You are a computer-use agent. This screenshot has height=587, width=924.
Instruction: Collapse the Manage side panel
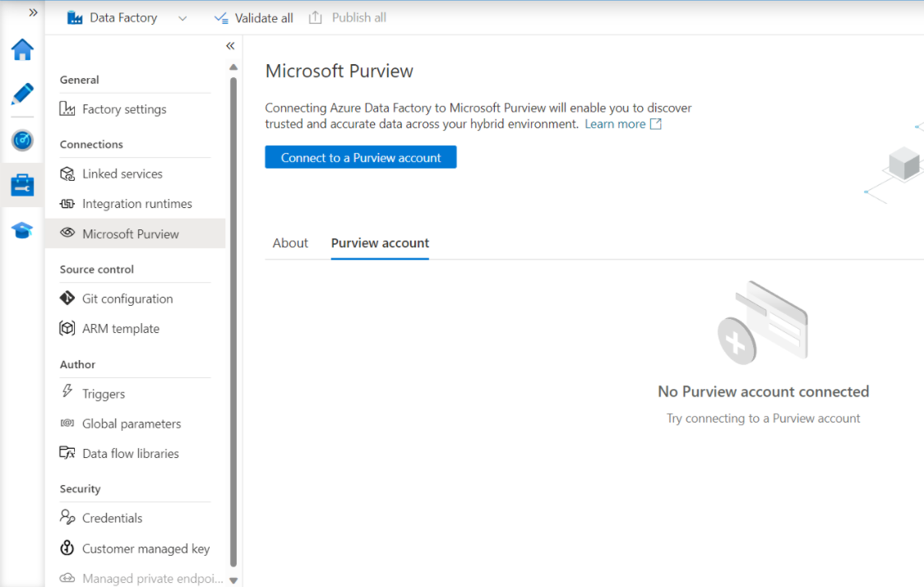(x=230, y=46)
